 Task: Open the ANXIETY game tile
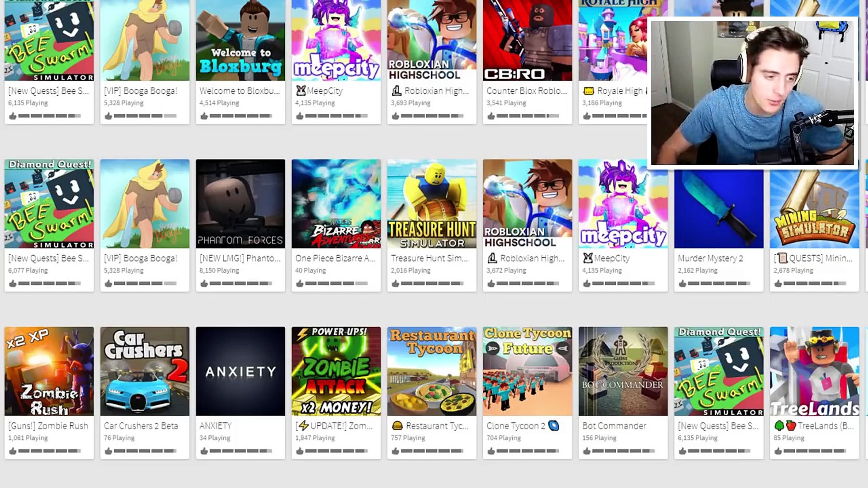240,371
